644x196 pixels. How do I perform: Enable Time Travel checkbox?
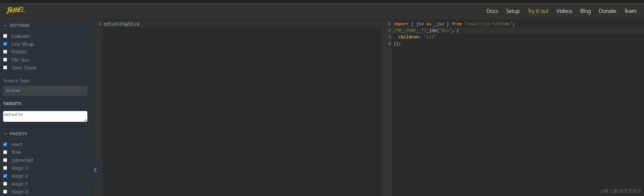5,68
